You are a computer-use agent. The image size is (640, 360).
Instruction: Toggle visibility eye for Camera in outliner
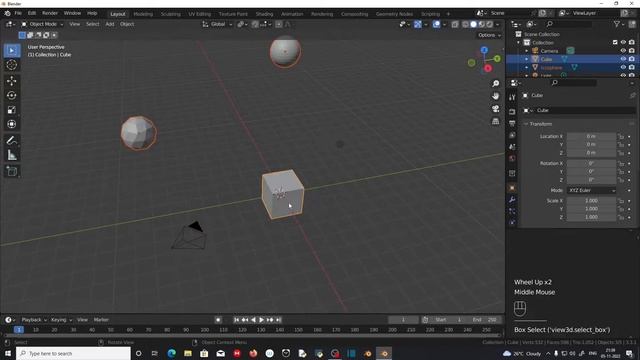623,51
